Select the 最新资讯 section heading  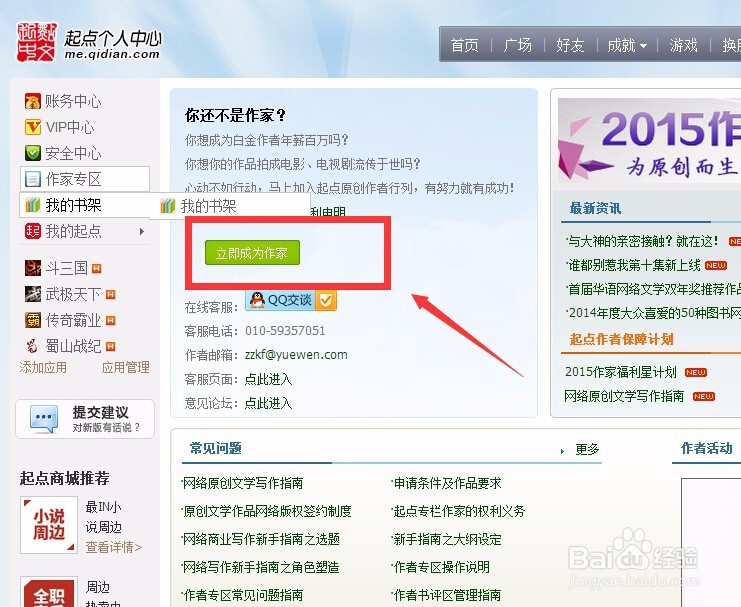click(x=595, y=208)
